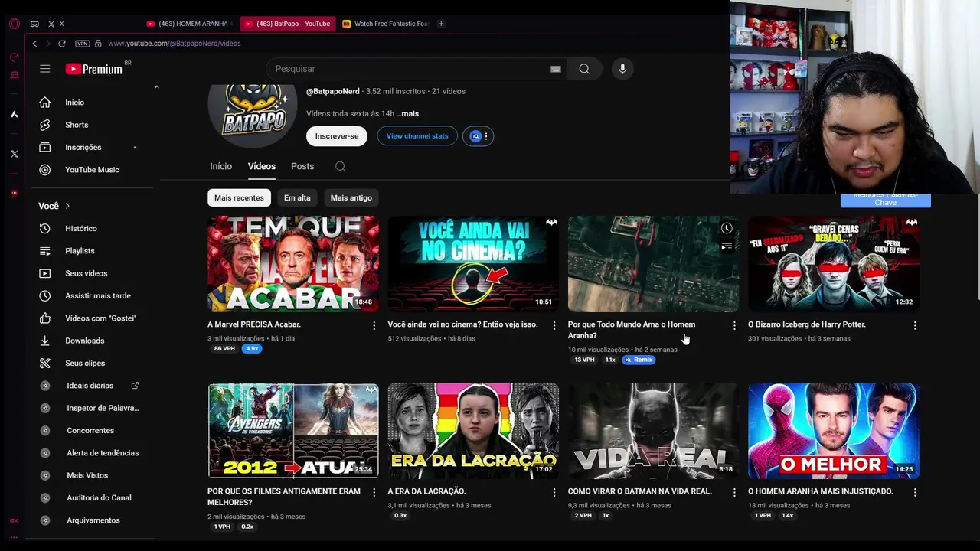
Task: Play O HOMEM ARANHA MAIS INJUSTIÇADO thumbnail
Action: (x=834, y=431)
